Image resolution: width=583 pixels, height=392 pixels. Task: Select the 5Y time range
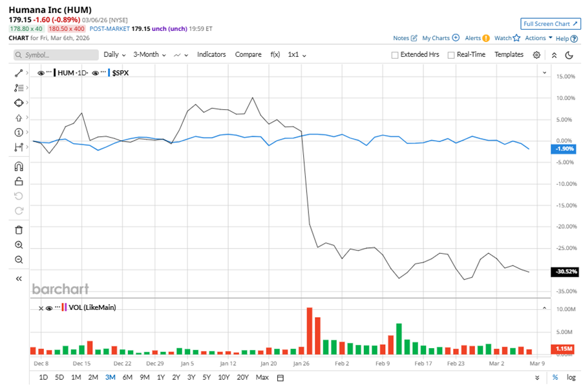(207, 377)
